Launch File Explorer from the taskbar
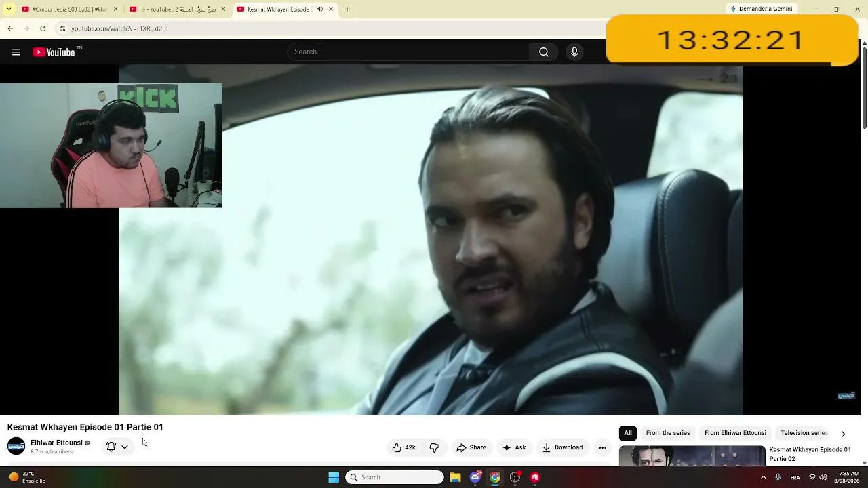 455,477
